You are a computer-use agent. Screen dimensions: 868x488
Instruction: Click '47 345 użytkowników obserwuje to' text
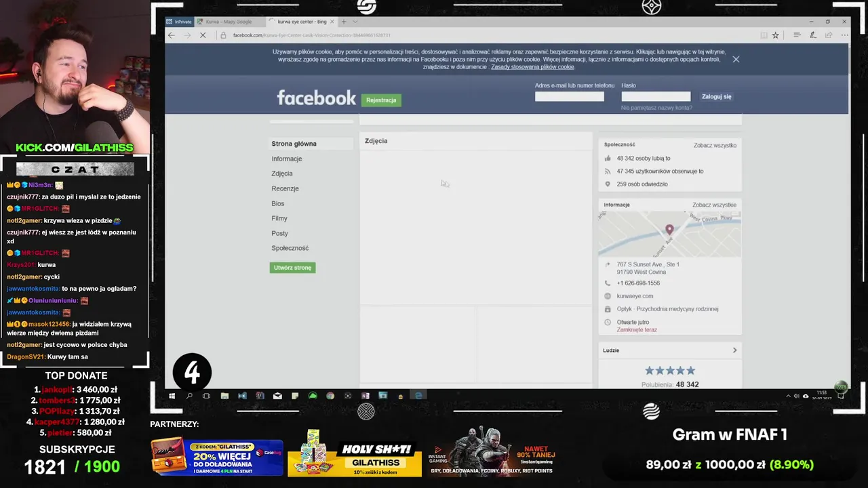point(660,171)
